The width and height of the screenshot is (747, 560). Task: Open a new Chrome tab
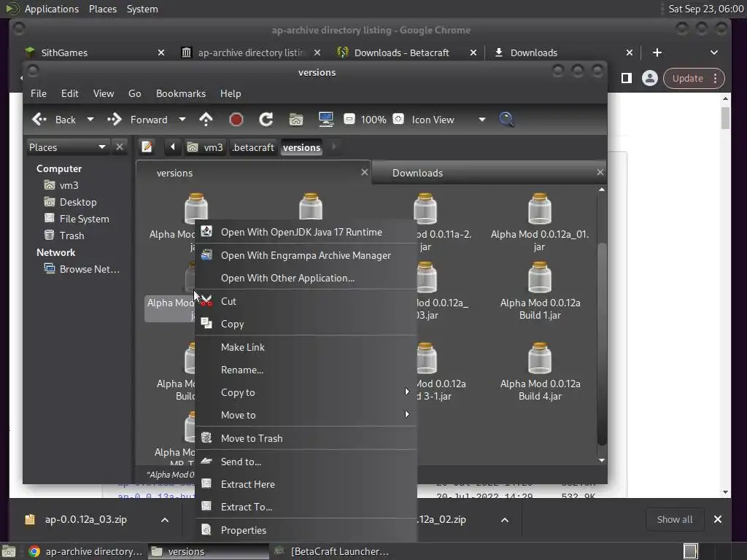click(657, 52)
